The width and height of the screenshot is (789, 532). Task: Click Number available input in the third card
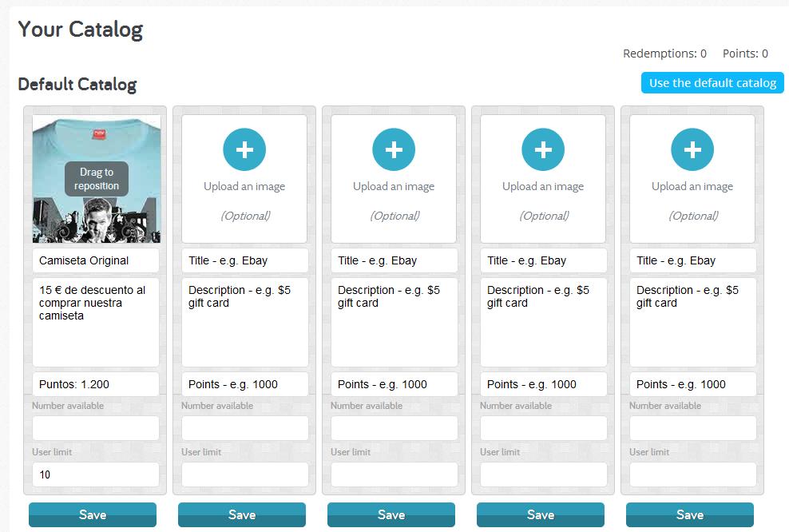click(394, 428)
